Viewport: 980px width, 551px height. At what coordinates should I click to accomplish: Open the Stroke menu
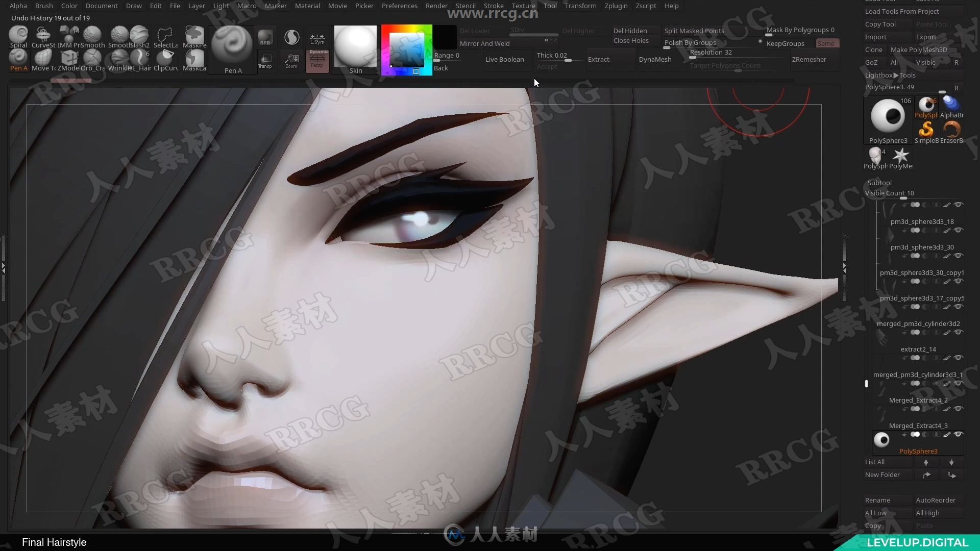(x=493, y=6)
